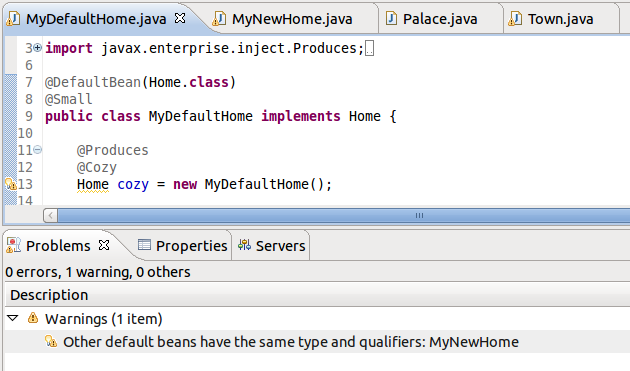Click the horizontal scrollbar left arrow
The image size is (630, 371).
[50, 215]
